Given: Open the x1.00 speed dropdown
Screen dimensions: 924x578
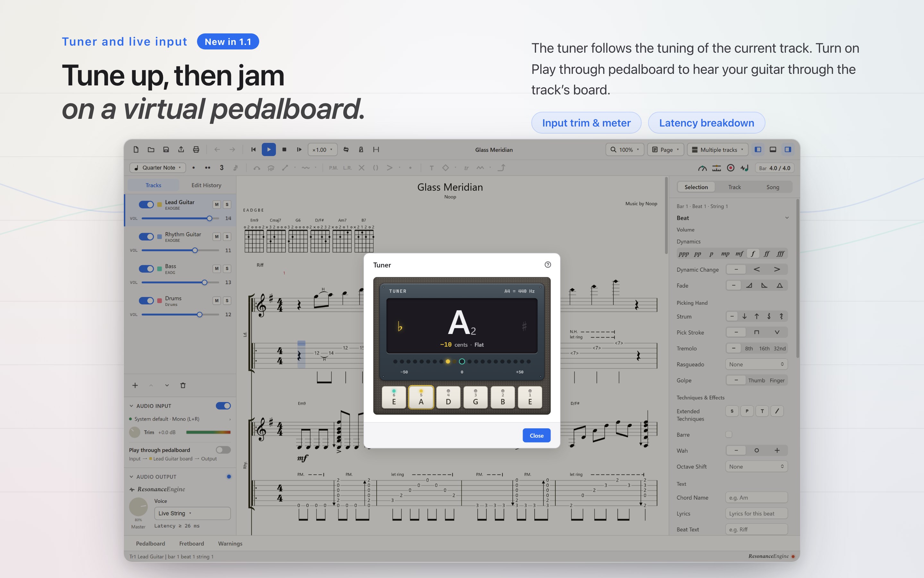Looking at the screenshot, I should [x=323, y=149].
